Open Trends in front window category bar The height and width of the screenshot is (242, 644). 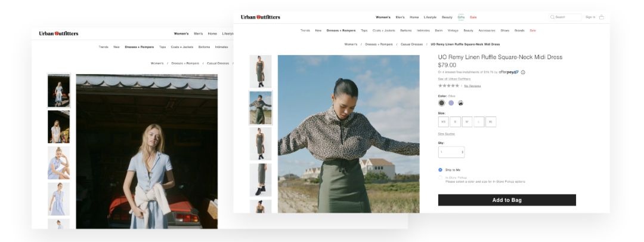click(x=305, y=30)
